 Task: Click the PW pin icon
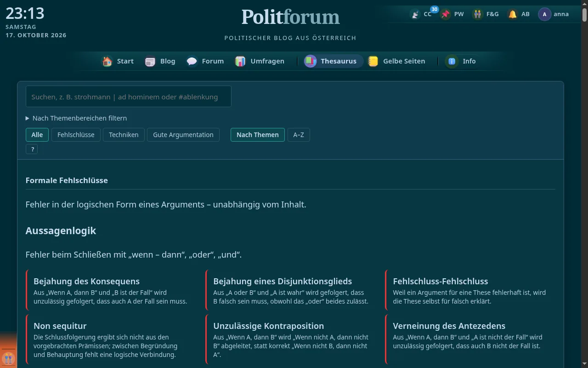[x=445, y=14]
